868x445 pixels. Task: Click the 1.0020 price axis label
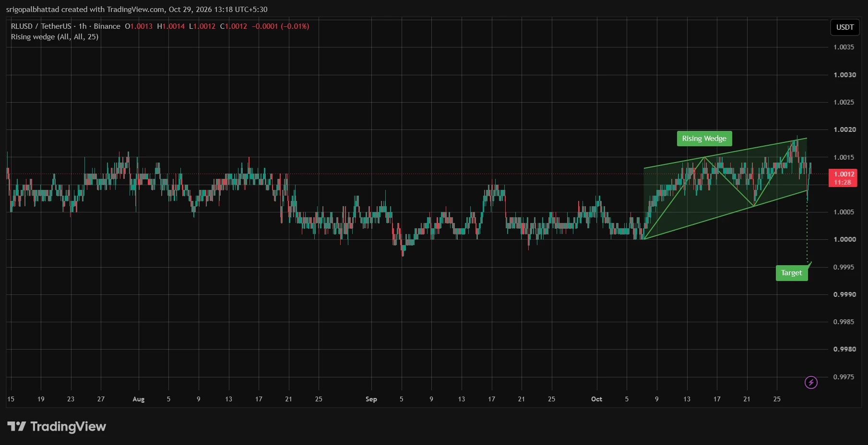[x=844, y=129]
